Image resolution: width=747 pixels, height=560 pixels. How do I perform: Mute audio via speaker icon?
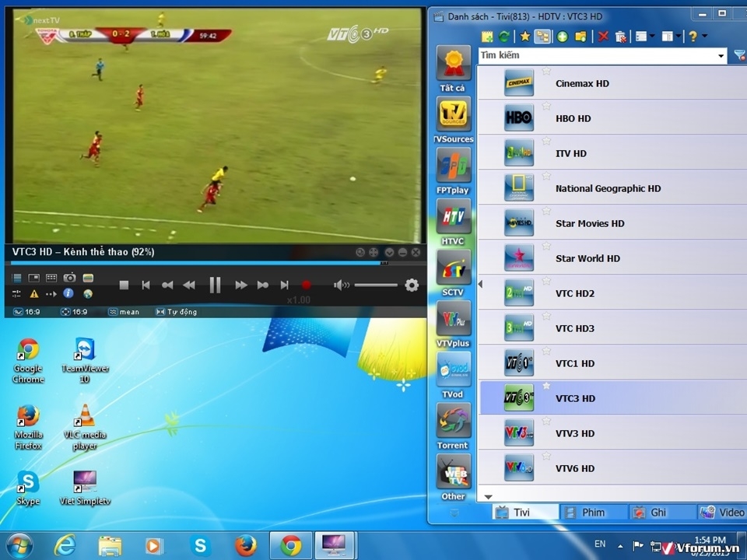pos(341,285)
